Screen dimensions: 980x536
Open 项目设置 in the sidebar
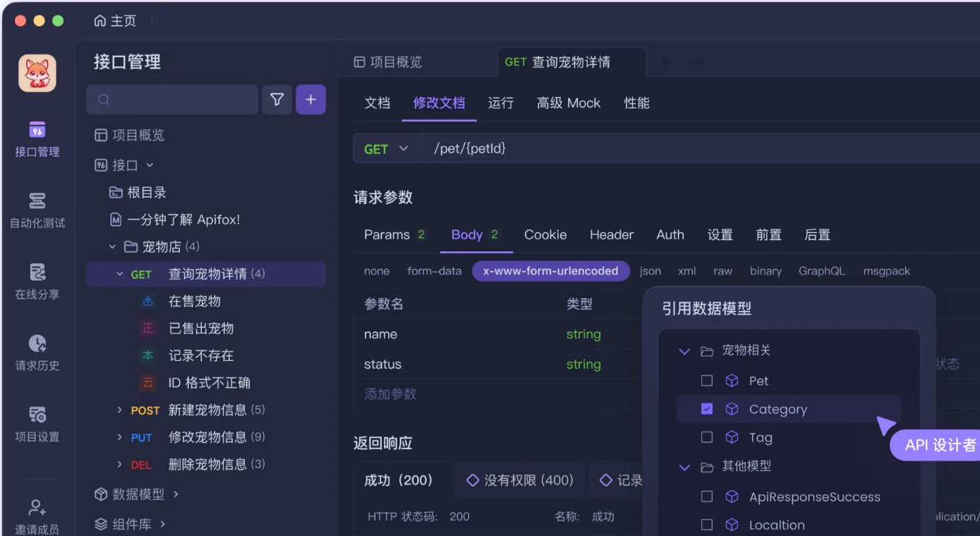point(37,415)
